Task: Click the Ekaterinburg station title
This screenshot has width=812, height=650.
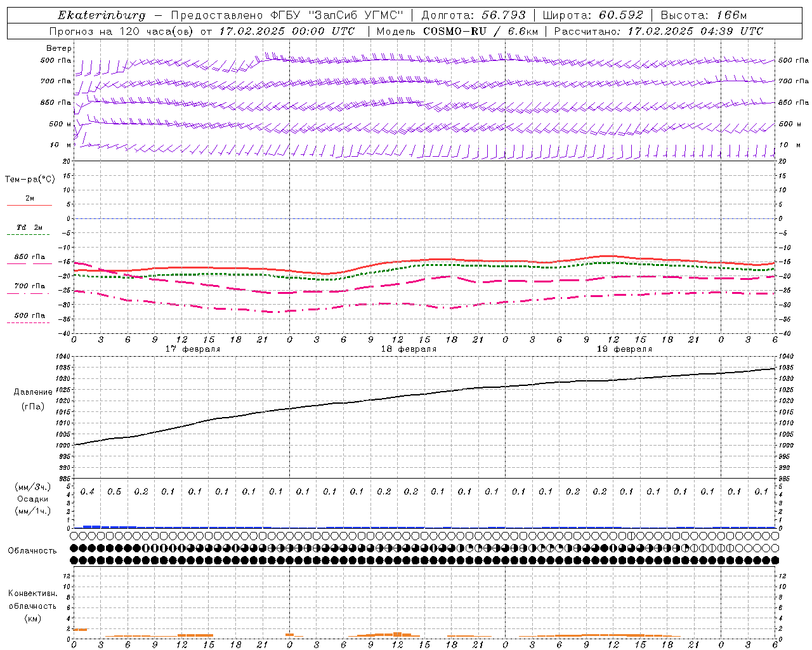Action: pos(101,15)
